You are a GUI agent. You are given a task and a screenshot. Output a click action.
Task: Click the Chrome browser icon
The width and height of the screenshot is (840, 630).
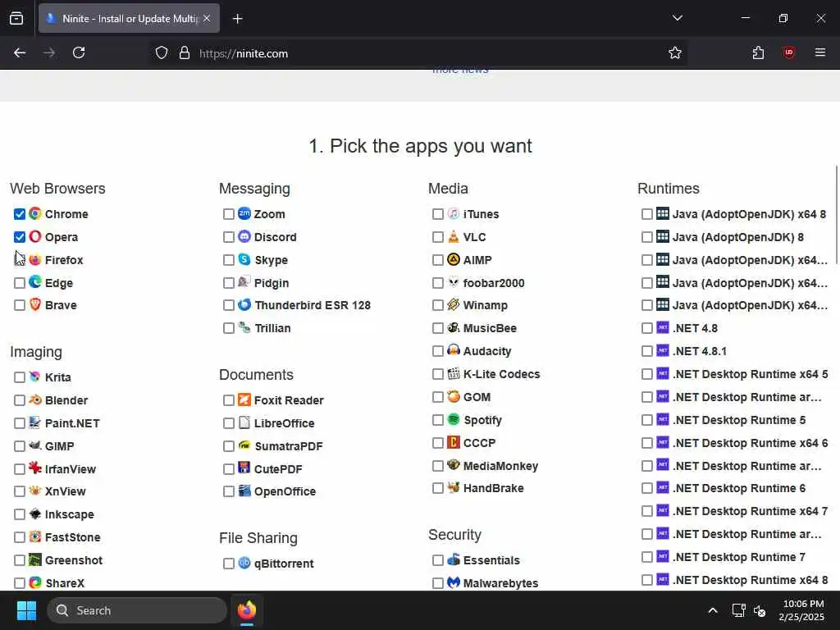coord(35,214)
